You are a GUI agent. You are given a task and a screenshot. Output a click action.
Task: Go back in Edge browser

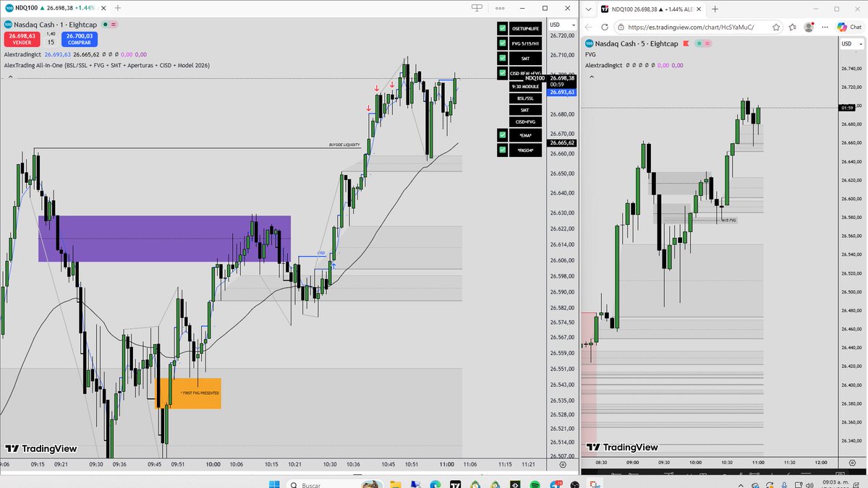tap(588, 27)
